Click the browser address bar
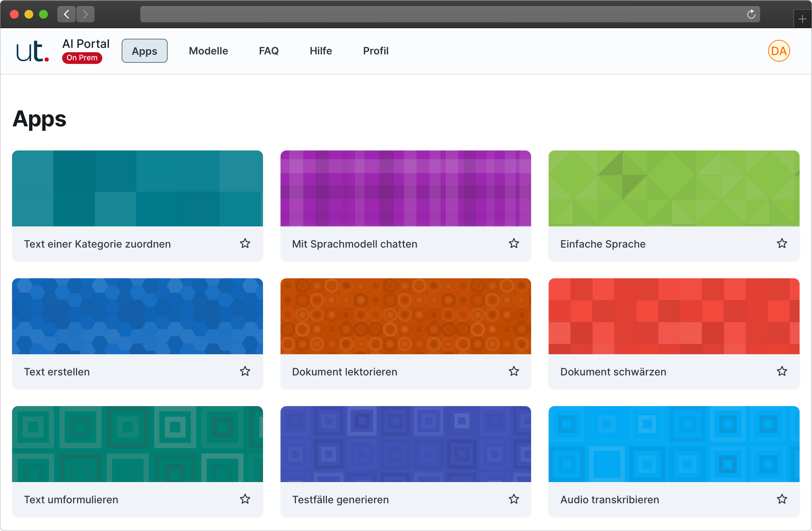The image size is (812, 531). (x=438, y=14)
